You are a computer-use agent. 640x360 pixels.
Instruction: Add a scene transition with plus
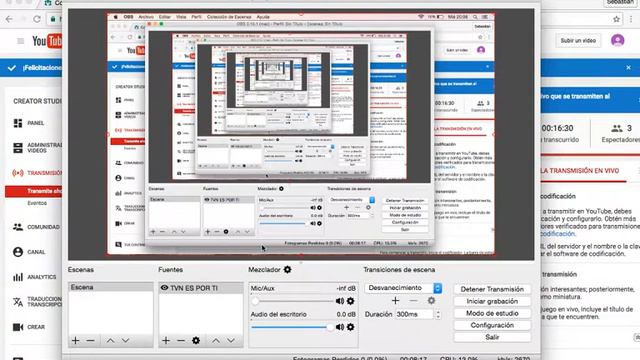click(x=395, y=301)
